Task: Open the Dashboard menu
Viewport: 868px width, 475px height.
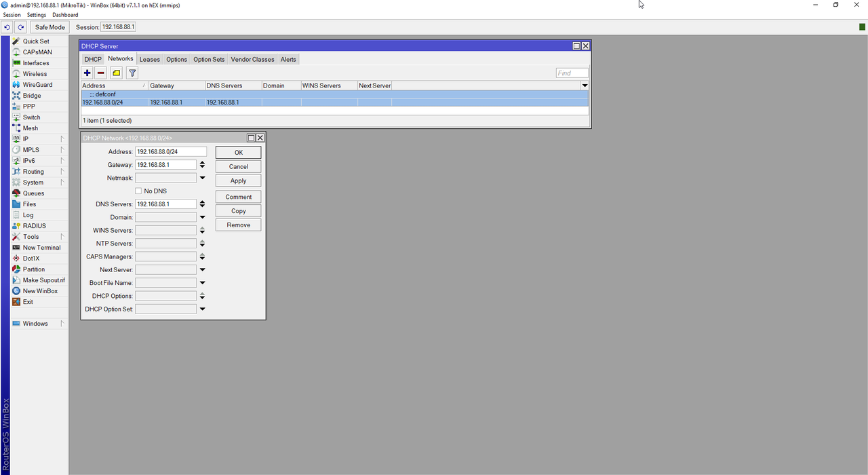Action: pos(65,15)
